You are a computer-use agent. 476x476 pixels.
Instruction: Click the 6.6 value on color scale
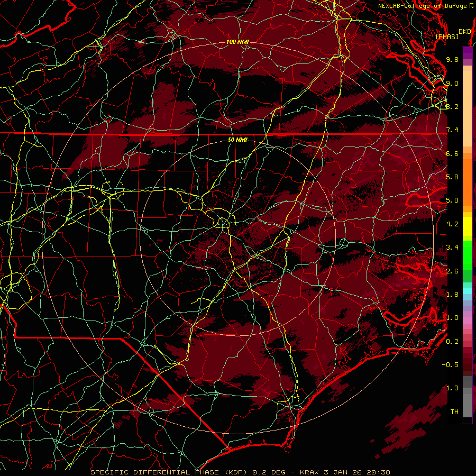tap(452, 153)
